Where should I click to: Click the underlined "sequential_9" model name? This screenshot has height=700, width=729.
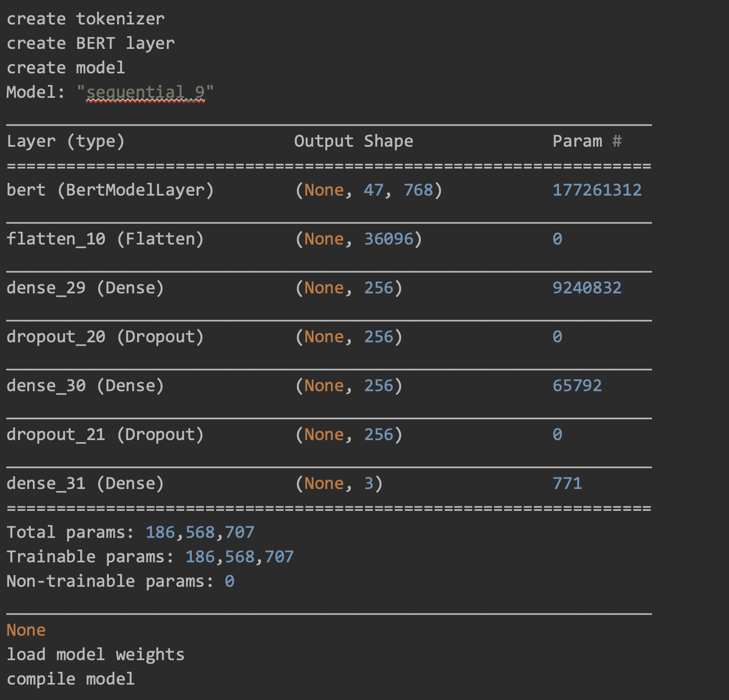click(x=145, y=92)
